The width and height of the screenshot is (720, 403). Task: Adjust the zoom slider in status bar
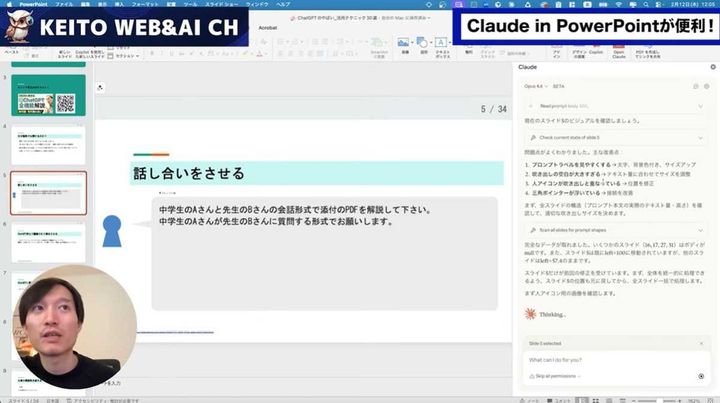coord(659,401)
